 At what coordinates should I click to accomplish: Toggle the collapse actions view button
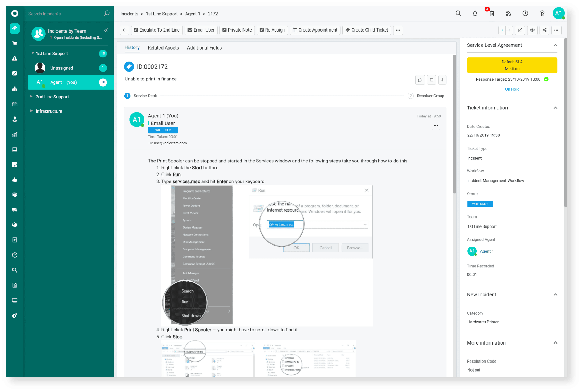point(432,80)
